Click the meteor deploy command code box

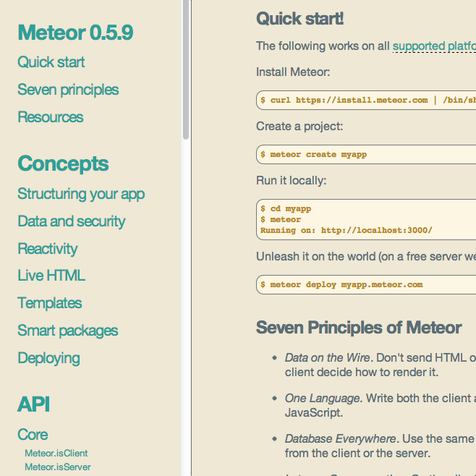(366, 284)
